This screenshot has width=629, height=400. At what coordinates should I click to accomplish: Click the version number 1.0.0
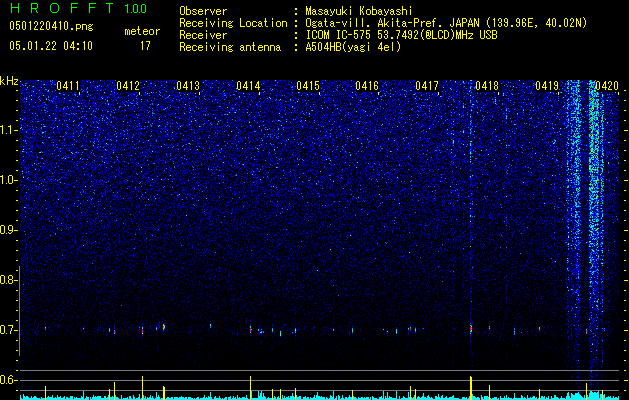135,9
